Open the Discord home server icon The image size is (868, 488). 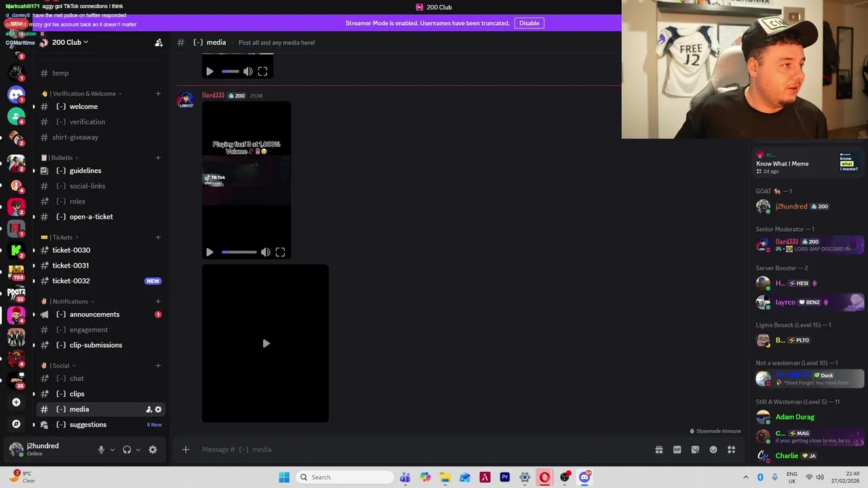pyautogui.click(x=16, y=94)
